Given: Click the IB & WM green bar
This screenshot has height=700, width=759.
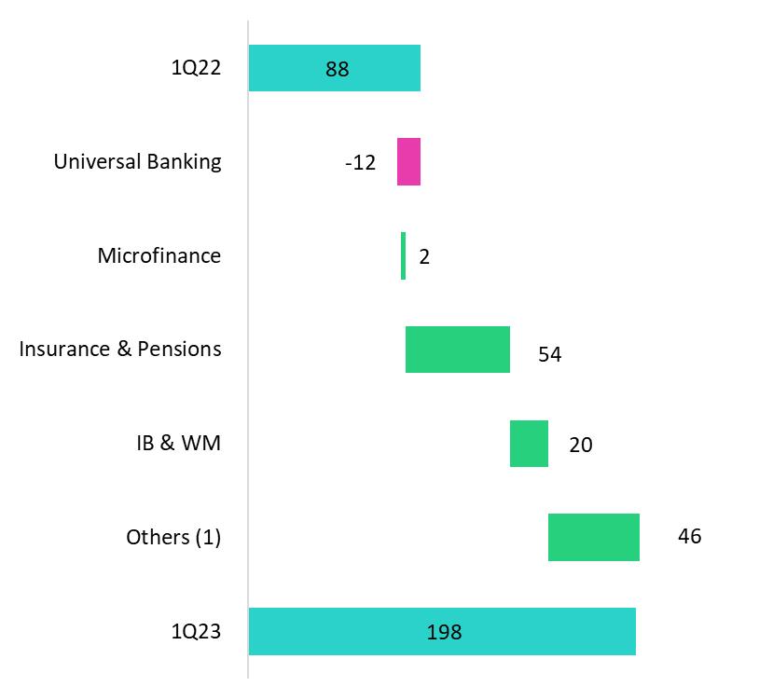Looking at the screenshot, I should tap(529, 444).
